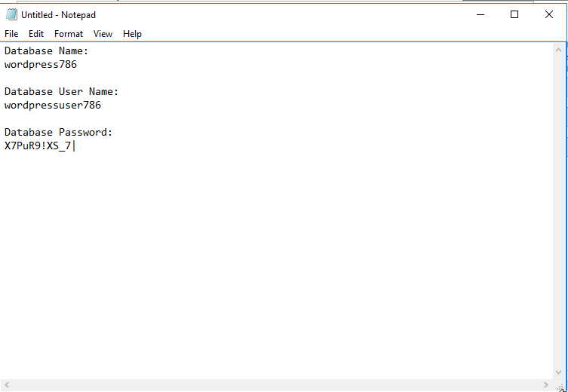The image size is (568, 392).
Task: Click the 'Database Password:' text line
Action: [58, 133]
